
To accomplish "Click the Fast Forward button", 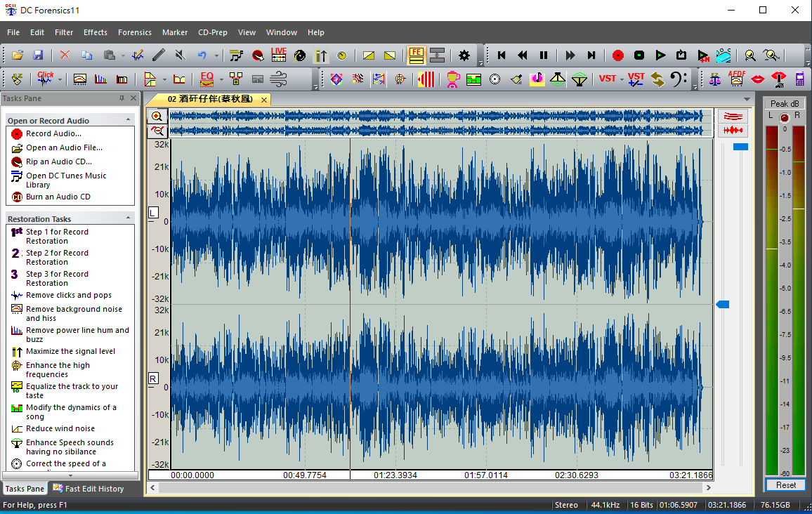I will [x=570, y=55].
